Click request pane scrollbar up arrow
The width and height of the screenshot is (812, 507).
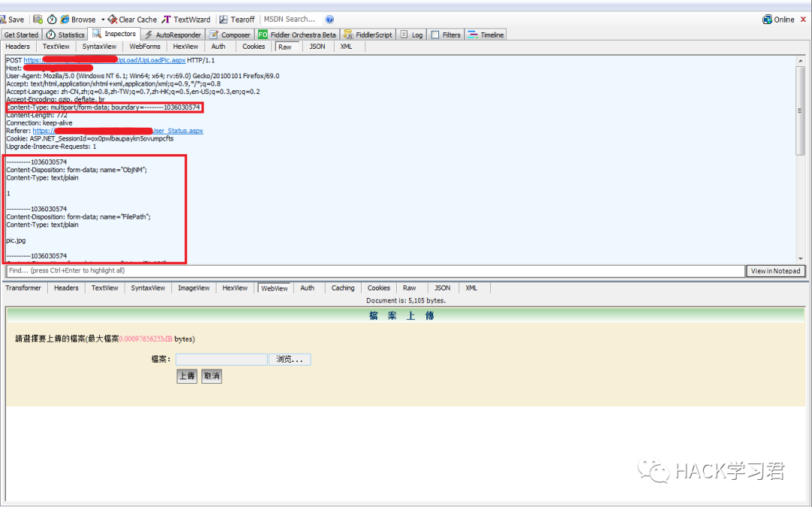coord(801,61)
